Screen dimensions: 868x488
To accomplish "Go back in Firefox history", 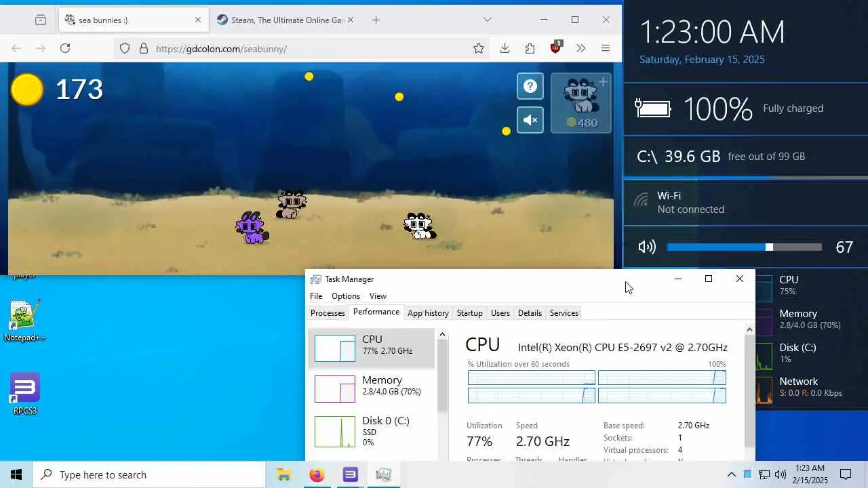I will [x=16, y=48].
